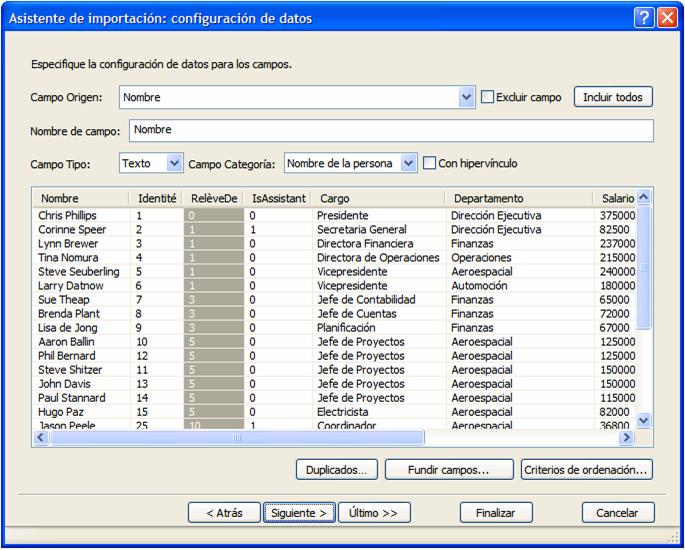The width and height of the screenshot is (685, 550).
Task: Open Criterios de ordenación... settings
Action: tap(586, 470)
